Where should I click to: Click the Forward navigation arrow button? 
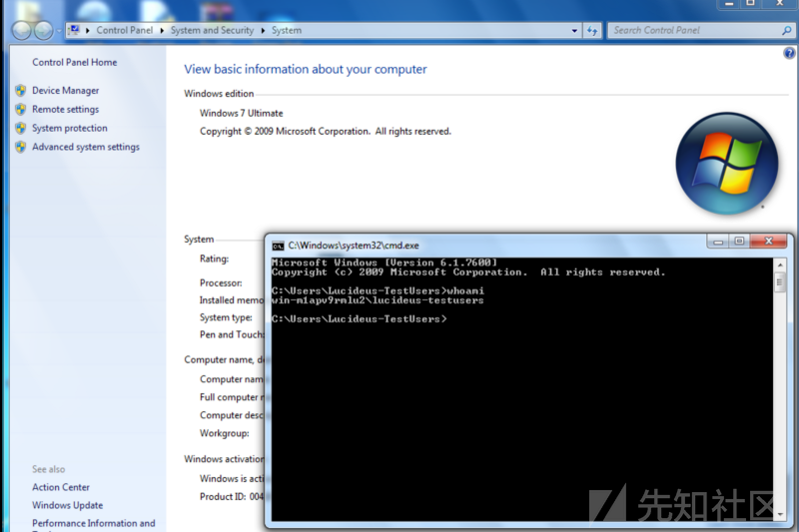tap(43, 31)
